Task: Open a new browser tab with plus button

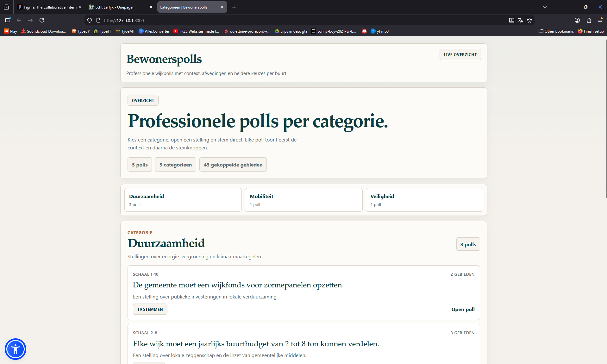Action: pyautogui.click(x=234, y=7)
